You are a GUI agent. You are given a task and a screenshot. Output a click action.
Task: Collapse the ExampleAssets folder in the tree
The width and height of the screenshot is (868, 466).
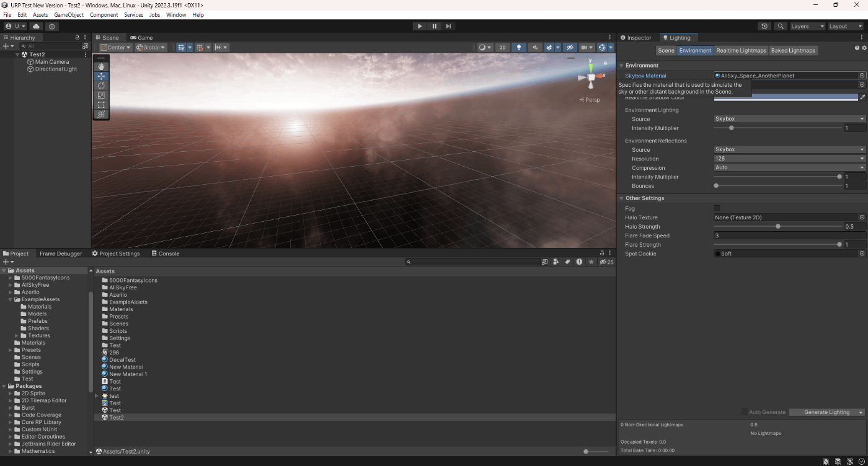11,299
